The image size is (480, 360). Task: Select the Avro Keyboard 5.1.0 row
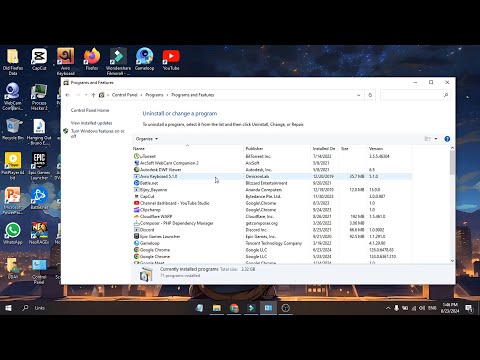point(272,176)
